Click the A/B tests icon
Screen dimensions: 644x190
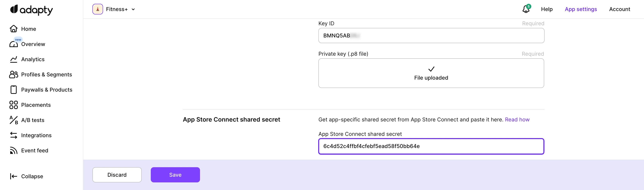coord(13,120)
